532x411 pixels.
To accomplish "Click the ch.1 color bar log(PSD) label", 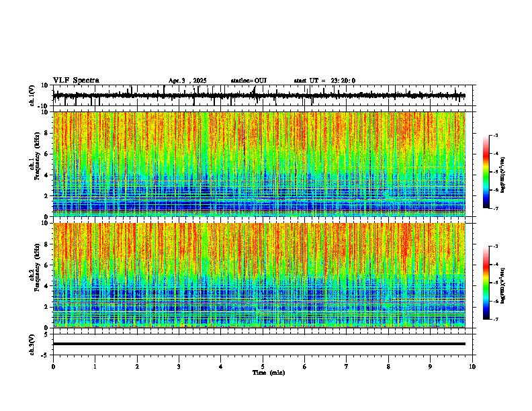I will coord(503,175).
